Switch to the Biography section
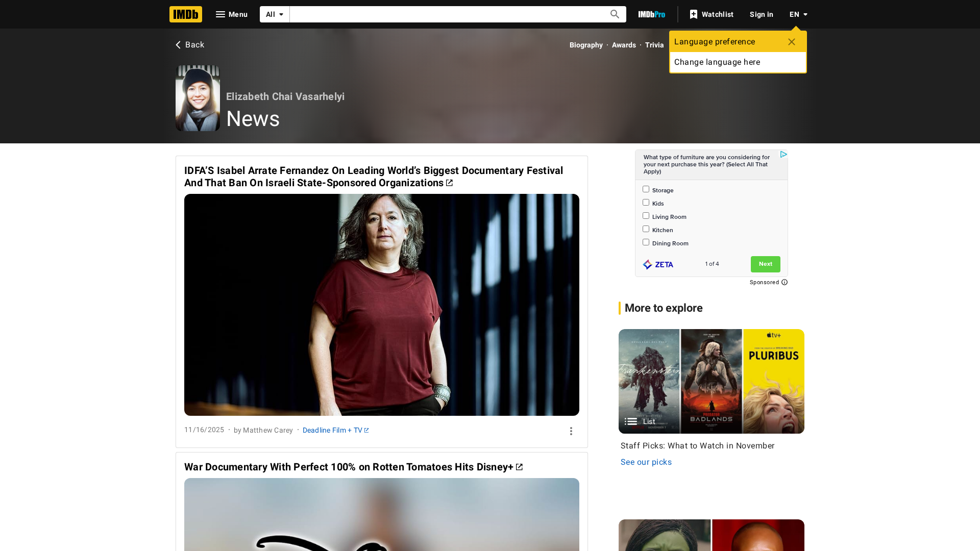 coord(586,45)
